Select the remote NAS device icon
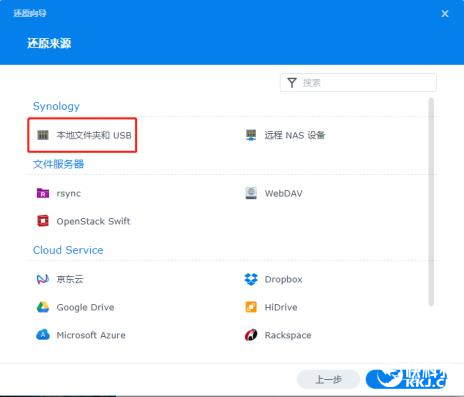Viewport: 464px width, 397px height. [x=251, y=135]
